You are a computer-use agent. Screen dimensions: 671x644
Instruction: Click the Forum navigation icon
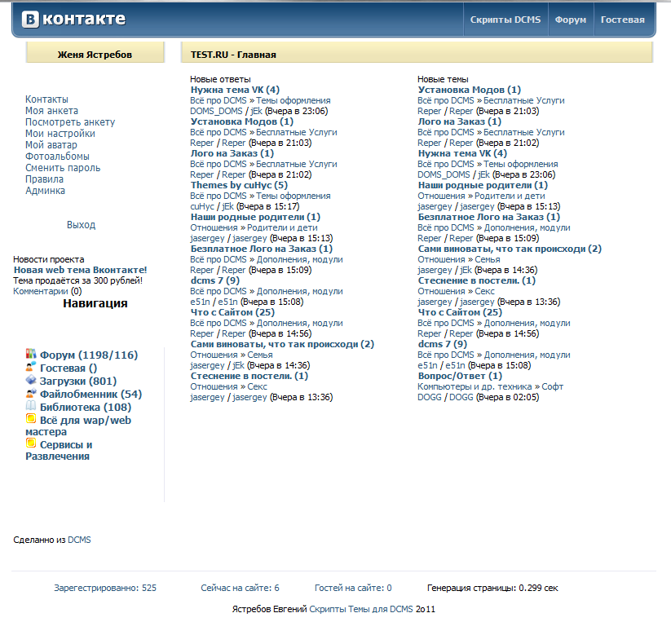pyautogui.click(x=31, y=354)
